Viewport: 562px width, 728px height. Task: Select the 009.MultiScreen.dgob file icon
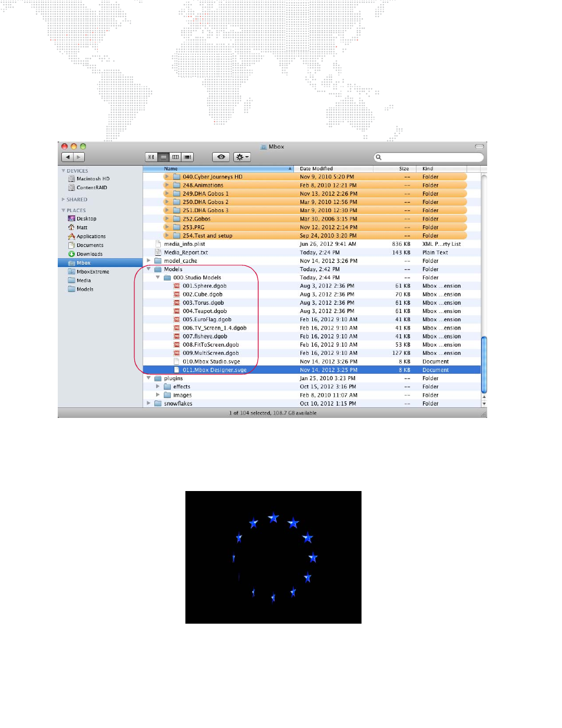[x=177, y=353]
